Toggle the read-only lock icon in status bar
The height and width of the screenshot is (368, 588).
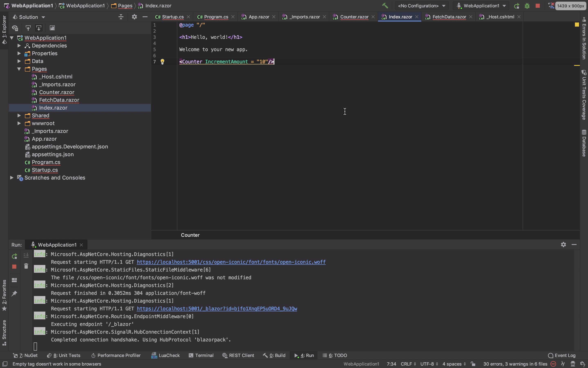tap(473, 364)
